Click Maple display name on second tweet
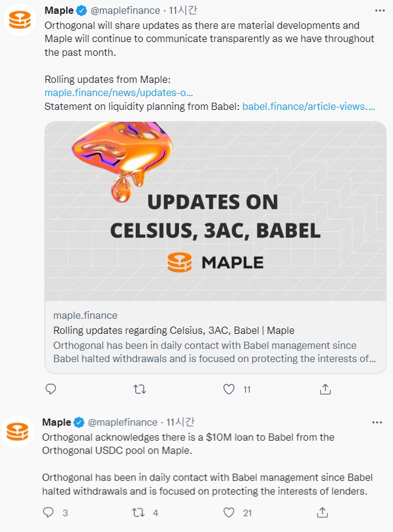 [x=56, y=422]
